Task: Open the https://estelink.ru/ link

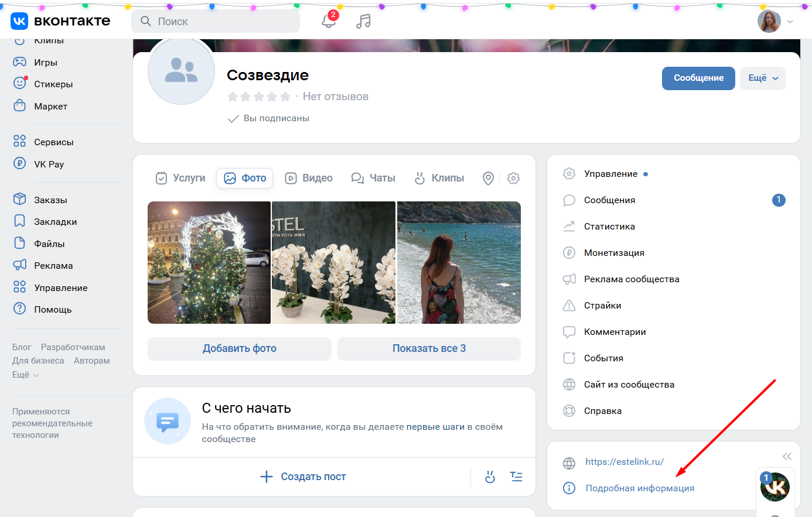Action: (x=625, y=462)
